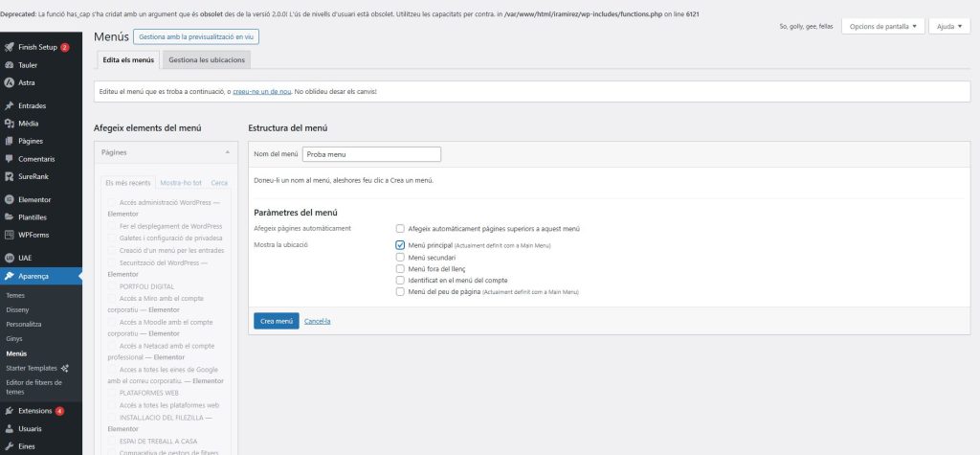Image resolution: width=980 pixels, height=455 pixels.
Task: Open the Opcions de pantalla dropdown
Action: click(882, 26)
